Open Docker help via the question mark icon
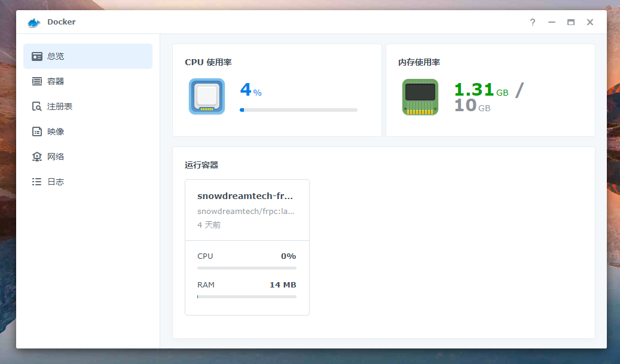 coord(532,22)
